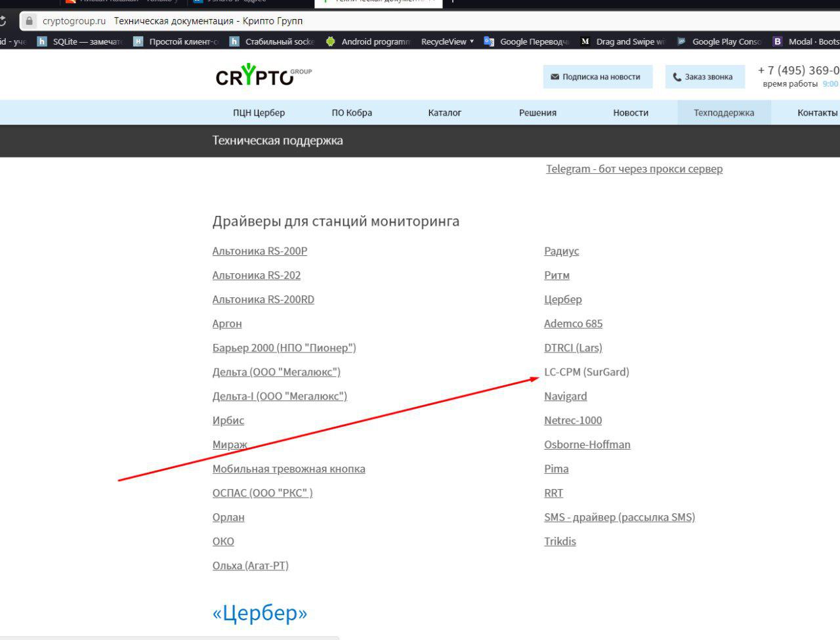840x640 pixels.
Task: Open 'Дельта (ООО "Мегалюкс")' link
Action: [276, 372]
